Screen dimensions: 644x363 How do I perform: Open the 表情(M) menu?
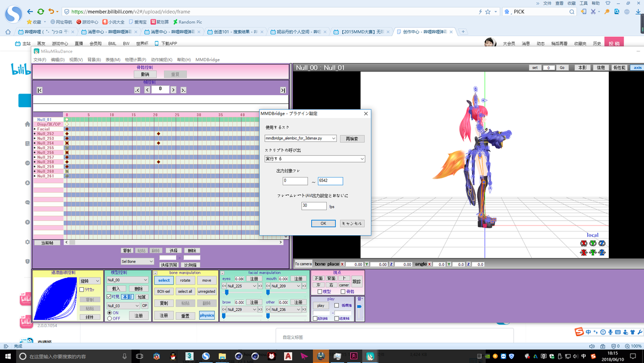[x=113, y=60]
